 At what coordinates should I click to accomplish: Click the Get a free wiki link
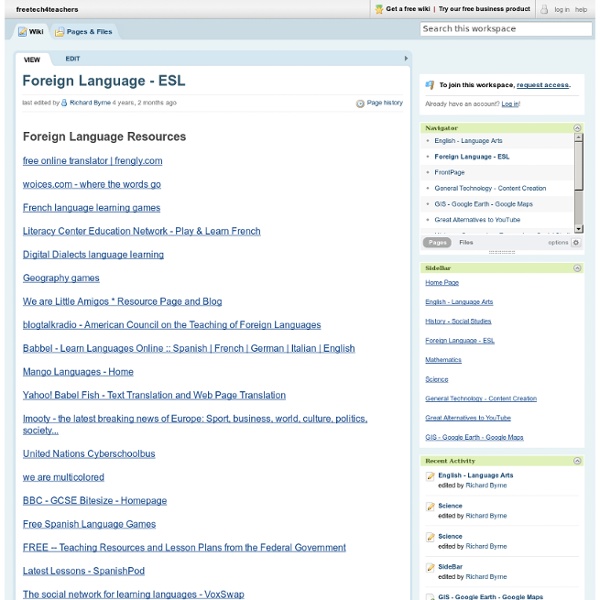408,9
